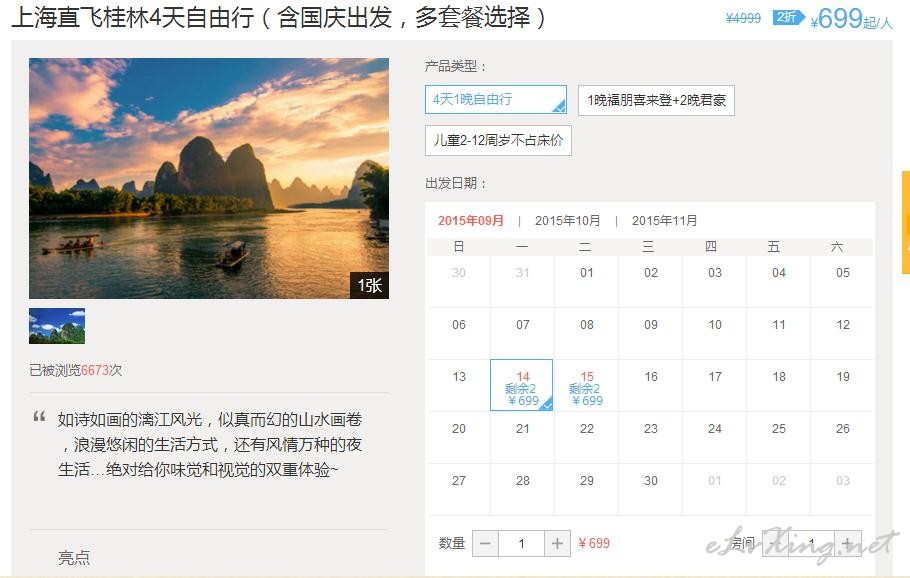Switch calendar to 2015年10月 tab
This screenshot has height=578, width=910.
(567, 221)
